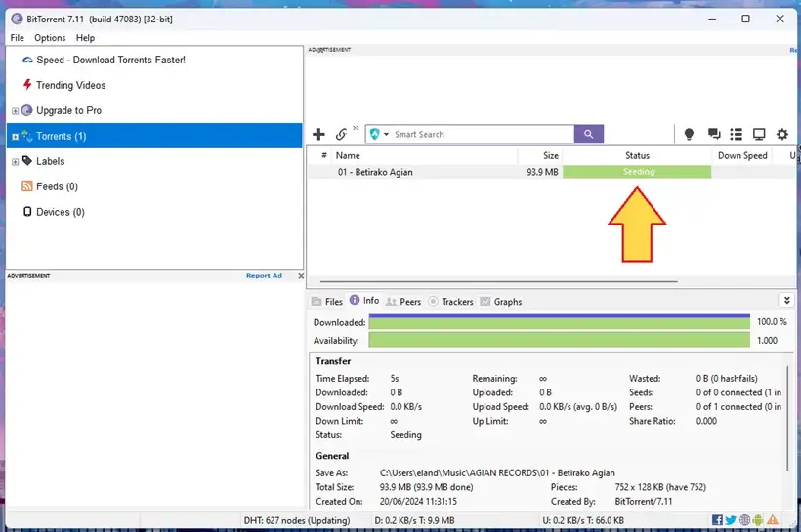Toggle the list view icon
This screenshot has width=801, height=532.
click(736, 134)
